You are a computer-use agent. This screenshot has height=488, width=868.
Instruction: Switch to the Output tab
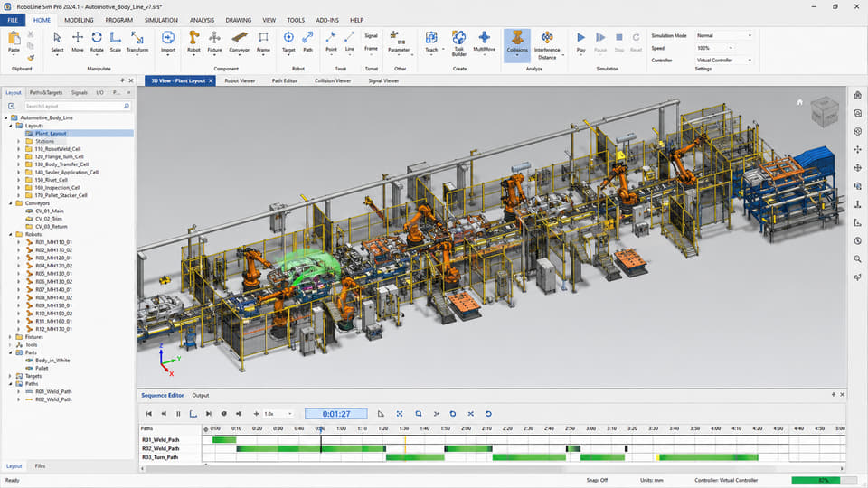pyautogui.click(x=201, y=395)
